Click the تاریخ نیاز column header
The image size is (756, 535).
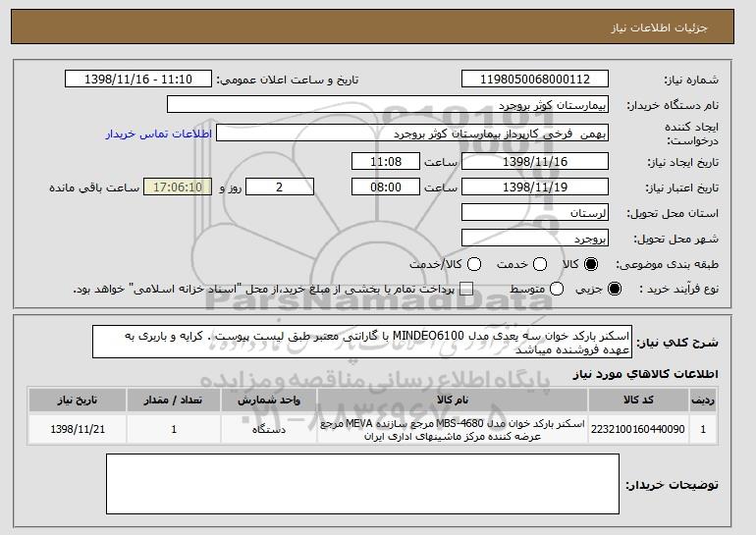(x=78, y=401)
